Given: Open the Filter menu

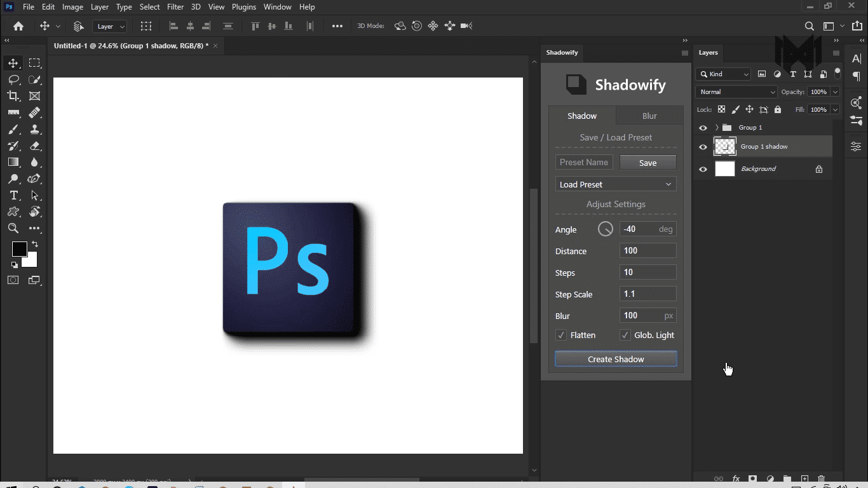Looking at the screenshot, I should coord(175,7).
